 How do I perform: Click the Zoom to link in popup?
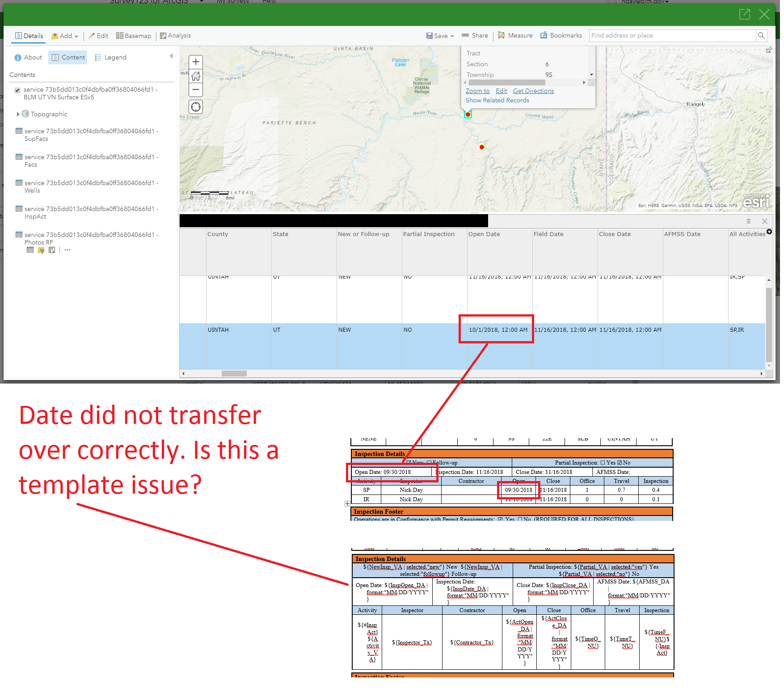(x=477, y=91)
